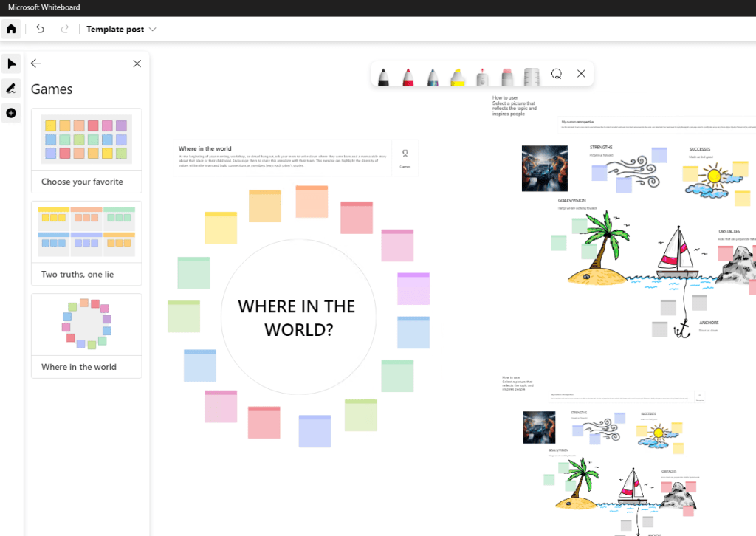Activate the laser pointer tool
The width and height of the screenshot is (756, 536).
coord(482,75)
